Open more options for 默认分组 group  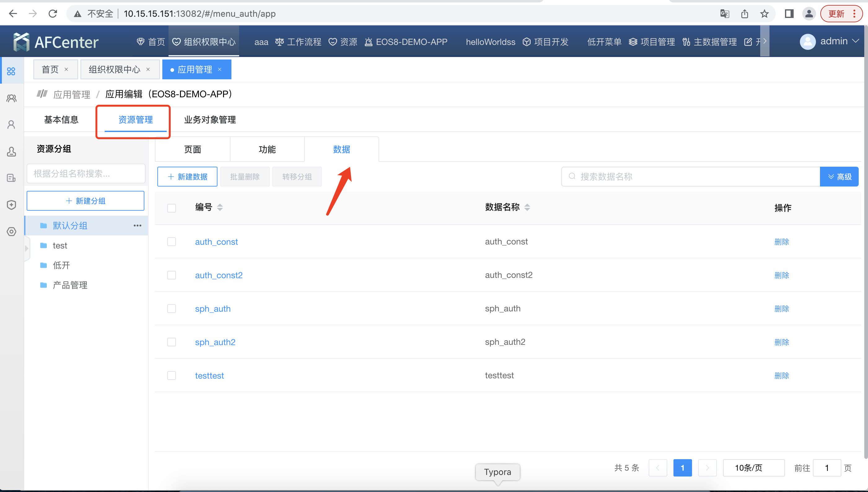[137, 225]
